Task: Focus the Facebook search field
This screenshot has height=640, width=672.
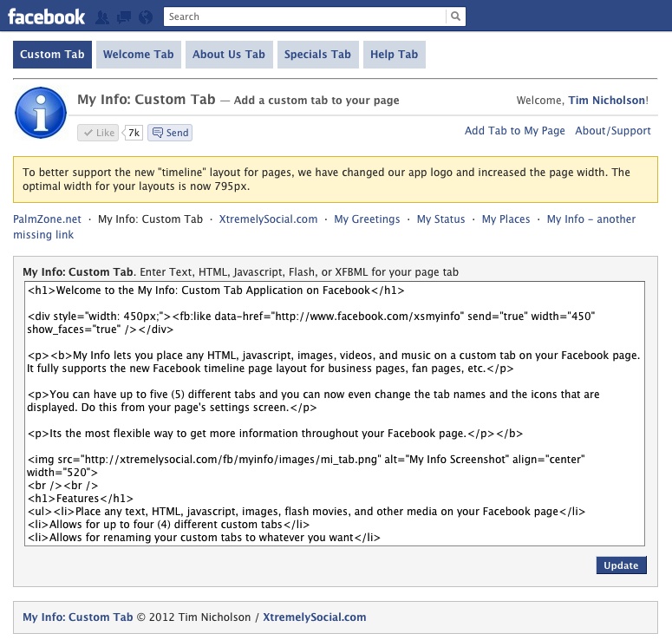Action: (x=304, y=16)
